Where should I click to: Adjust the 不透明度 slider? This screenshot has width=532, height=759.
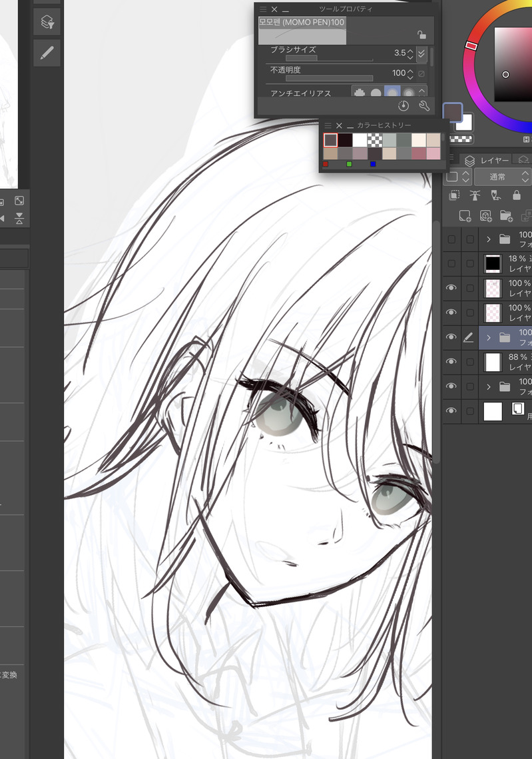[x=330, y=79]
